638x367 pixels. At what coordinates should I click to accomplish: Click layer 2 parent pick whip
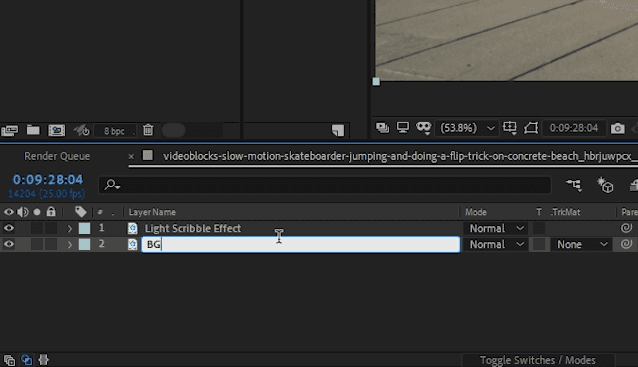(626, 244)
